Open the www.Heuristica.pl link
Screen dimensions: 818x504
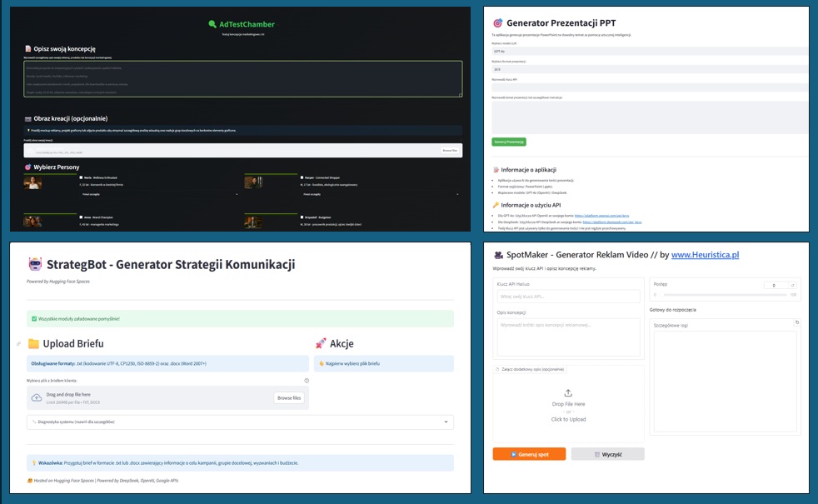705,255
